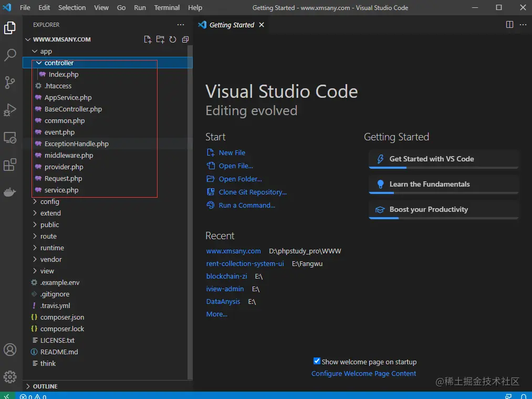Collapse all folders in explorer

coord(185,39)
